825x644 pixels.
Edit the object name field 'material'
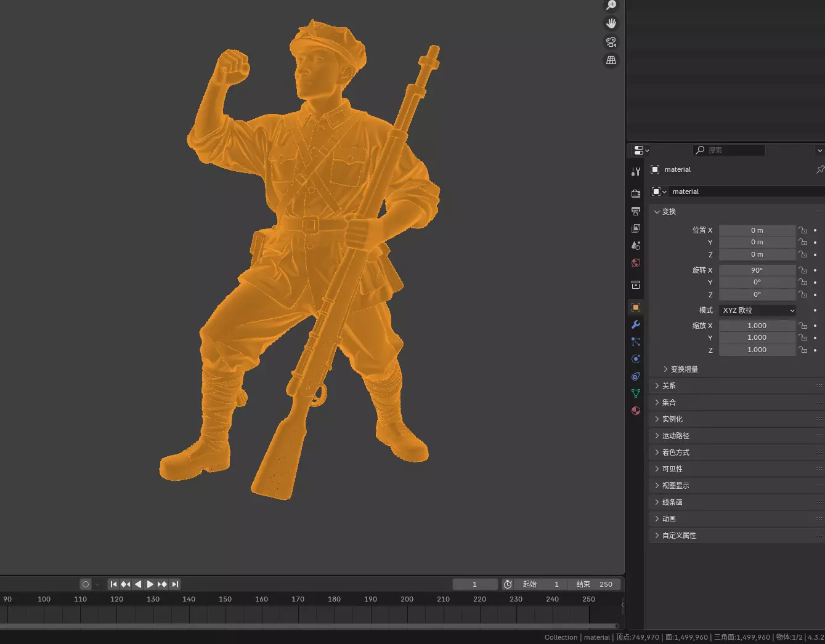pyautogui.click(x=747, y=191)
